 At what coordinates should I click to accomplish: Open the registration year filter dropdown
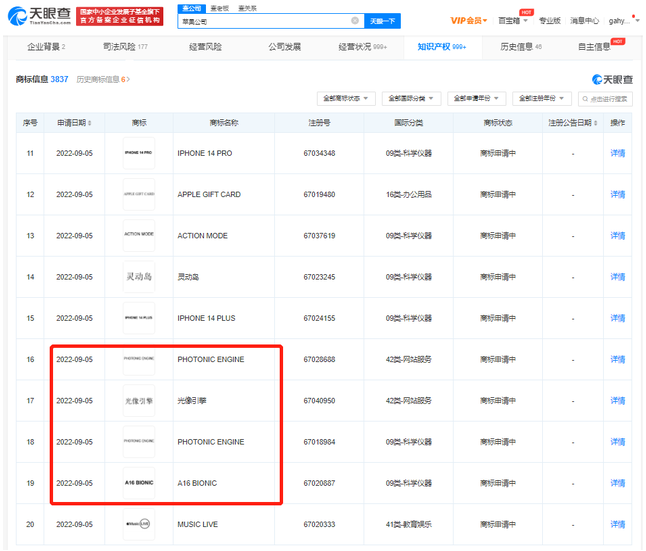pos(541,98)
